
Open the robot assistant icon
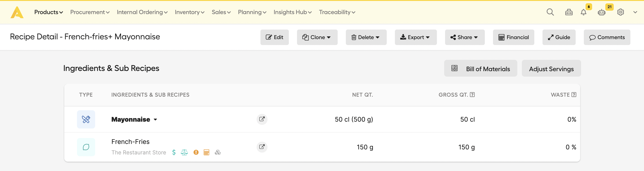[601, 12]
